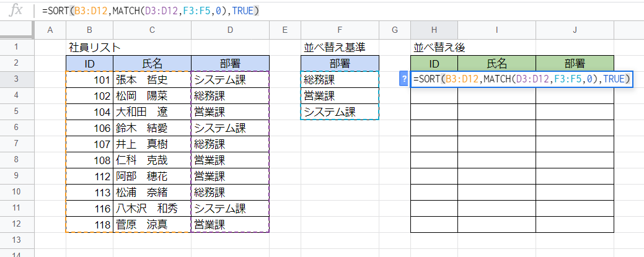This screenshot has width=644, height=257.
Task: Select column E header
Action: 285,30
